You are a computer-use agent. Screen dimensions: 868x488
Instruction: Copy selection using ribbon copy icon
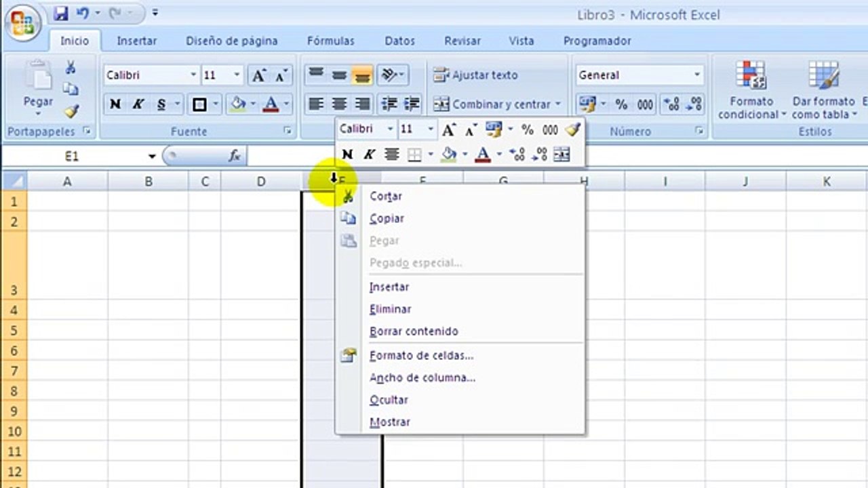71,89
